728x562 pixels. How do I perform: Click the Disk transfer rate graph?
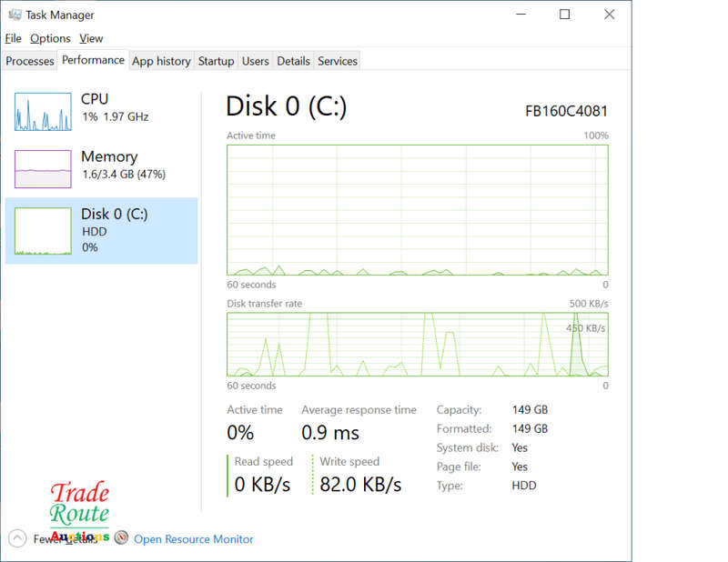click(418, 345)
